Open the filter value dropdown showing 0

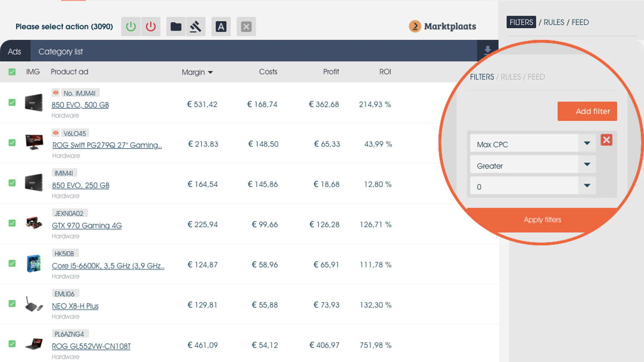tap(587, 186)
